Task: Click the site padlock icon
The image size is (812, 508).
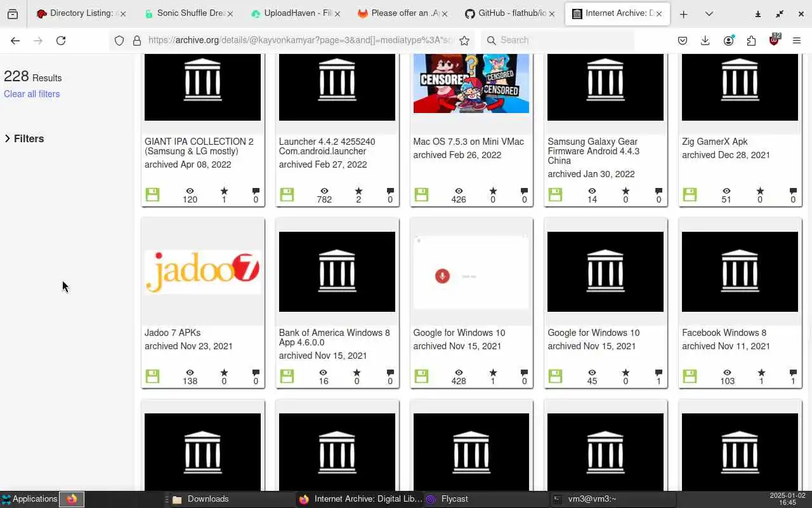Action: coord(136,40)
